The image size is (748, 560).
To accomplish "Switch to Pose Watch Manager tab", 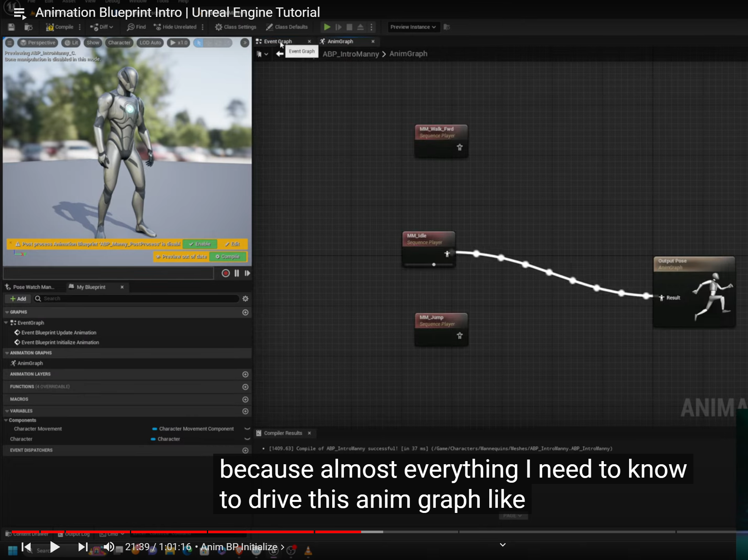I will [x=30, y=287].
